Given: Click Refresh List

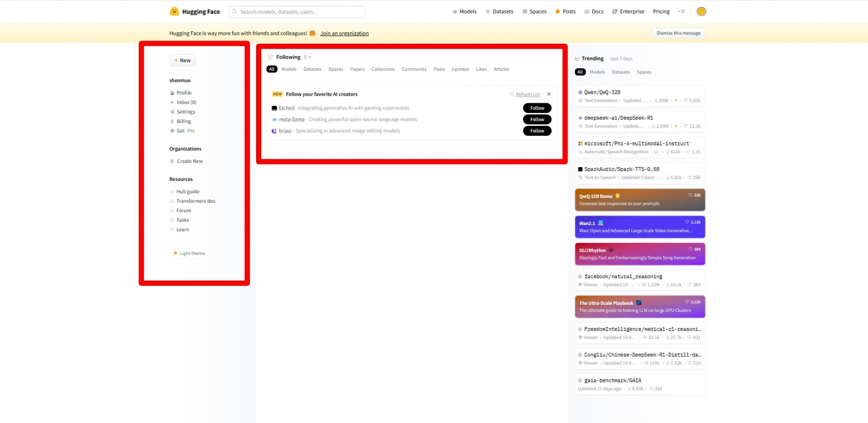Looking at the screenshot, I should pos(525,94).
